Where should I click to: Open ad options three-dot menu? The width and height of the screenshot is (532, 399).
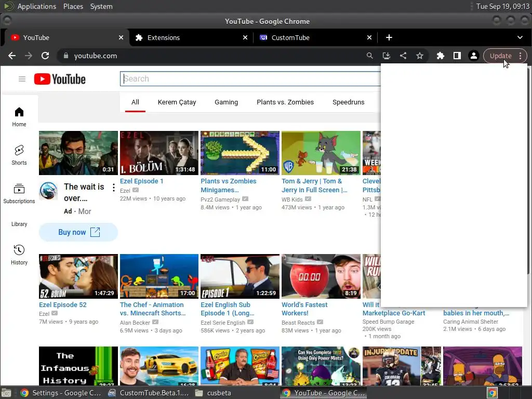pos(114,187)
